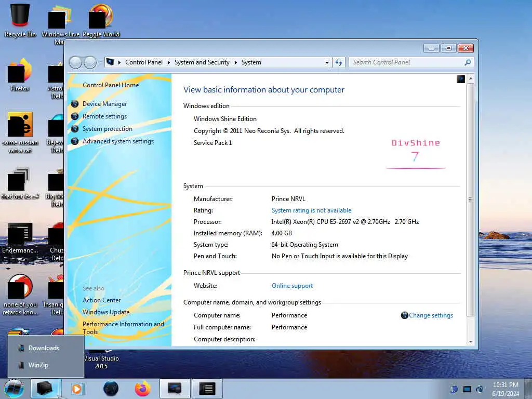Select the 'none of you' desktop icon
This screenshot has height=399, width=532.
tap(20, 295)
